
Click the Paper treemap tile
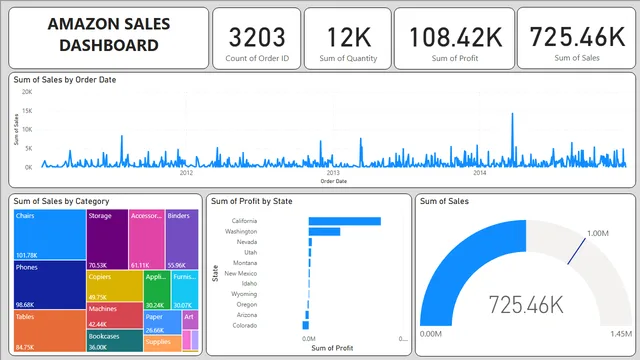point(162,322)
